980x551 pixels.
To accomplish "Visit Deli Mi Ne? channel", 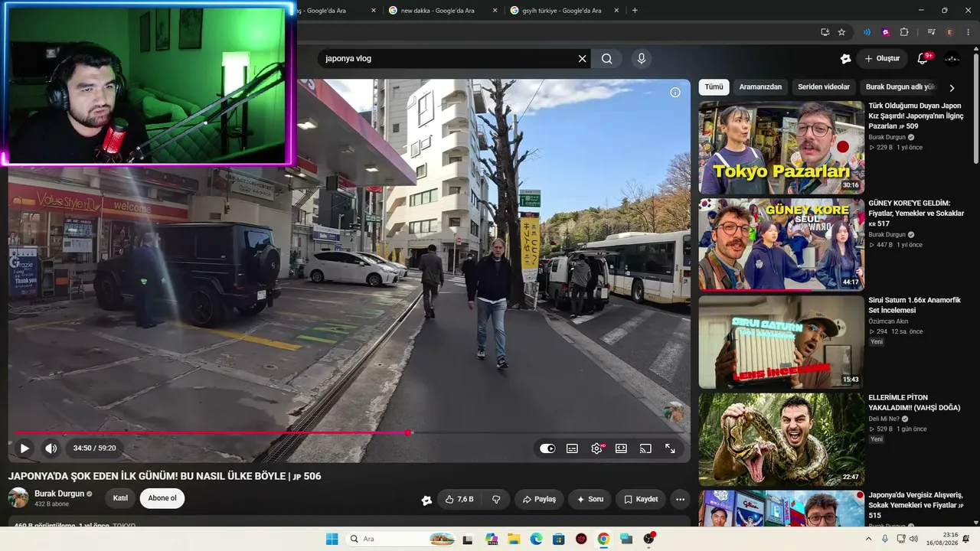I will click(x=884, y=419).
